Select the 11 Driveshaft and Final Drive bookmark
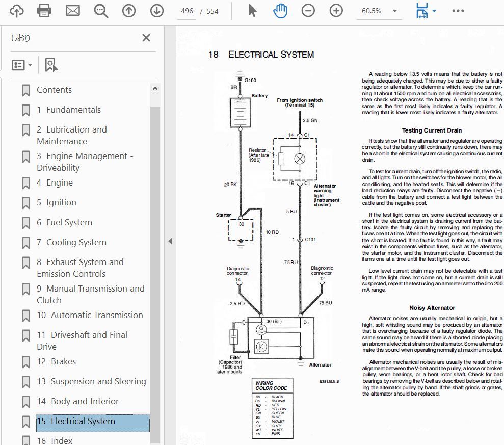This screenshot has height=445, width=504. 82,341
